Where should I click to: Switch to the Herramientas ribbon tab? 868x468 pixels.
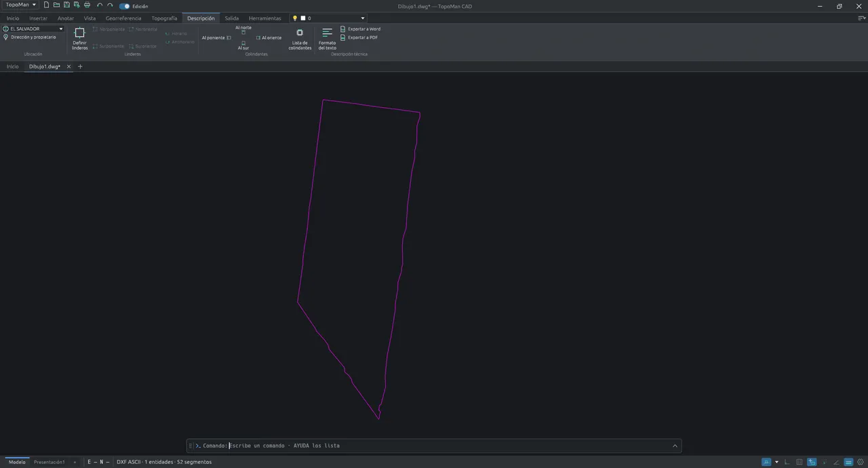(x=264, y=18)
